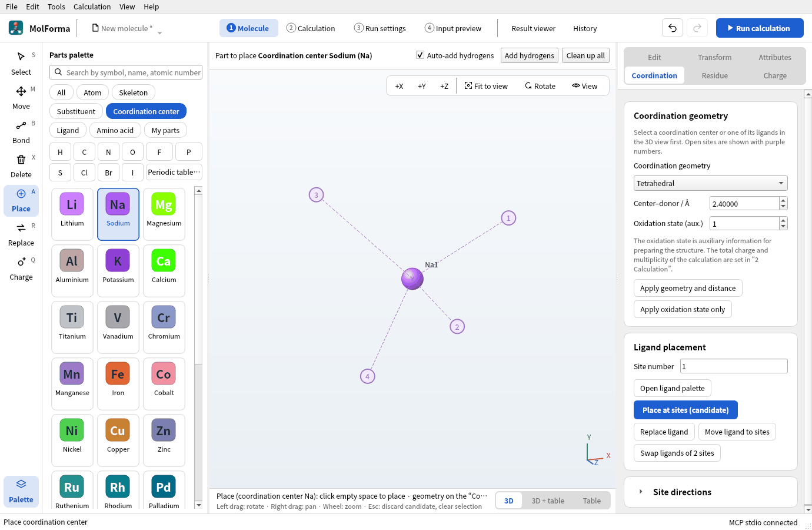This screenshot has width=812, height=530.
Task: Toggle the Palette panel button
Action: tap(21, 491)
